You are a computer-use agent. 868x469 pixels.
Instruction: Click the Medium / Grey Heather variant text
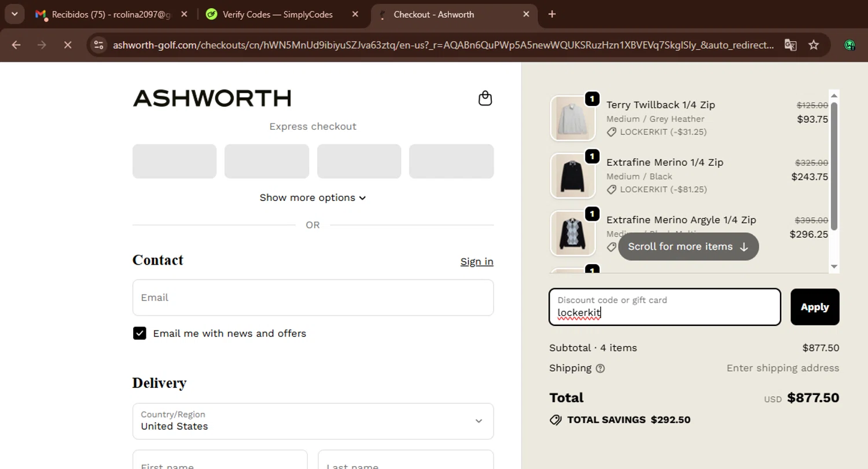[656, 119]
